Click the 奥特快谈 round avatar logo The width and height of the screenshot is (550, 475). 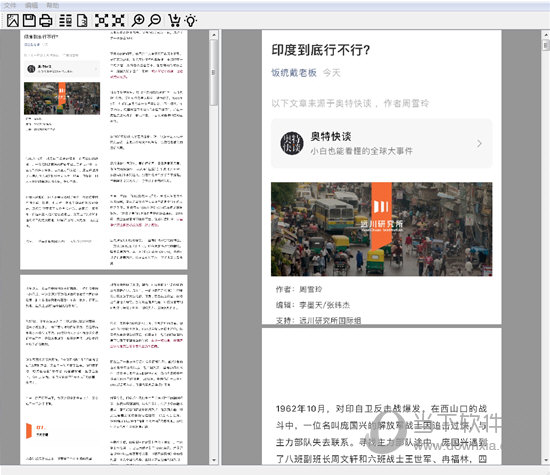(292, 143)
